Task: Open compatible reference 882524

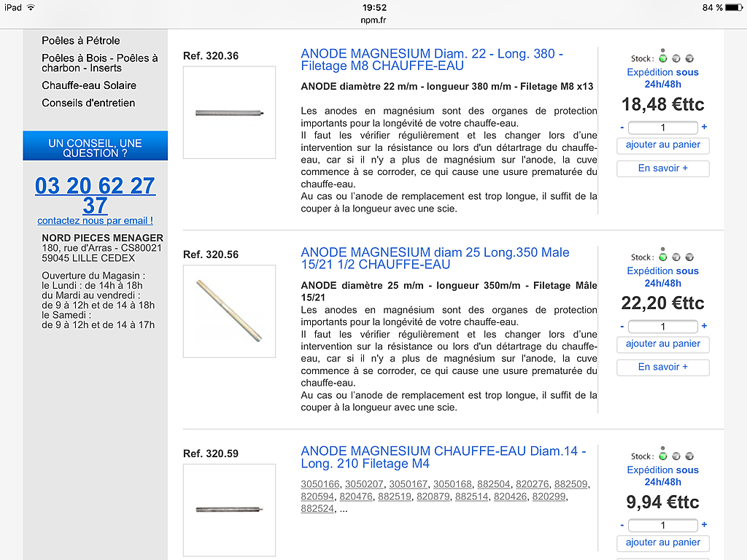Action: (x=317, y=508)
